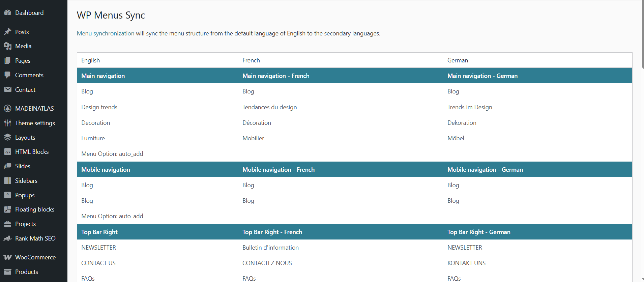Click the page's vertical scrollbar
This screenshot has width=644, height=282.
642,34
